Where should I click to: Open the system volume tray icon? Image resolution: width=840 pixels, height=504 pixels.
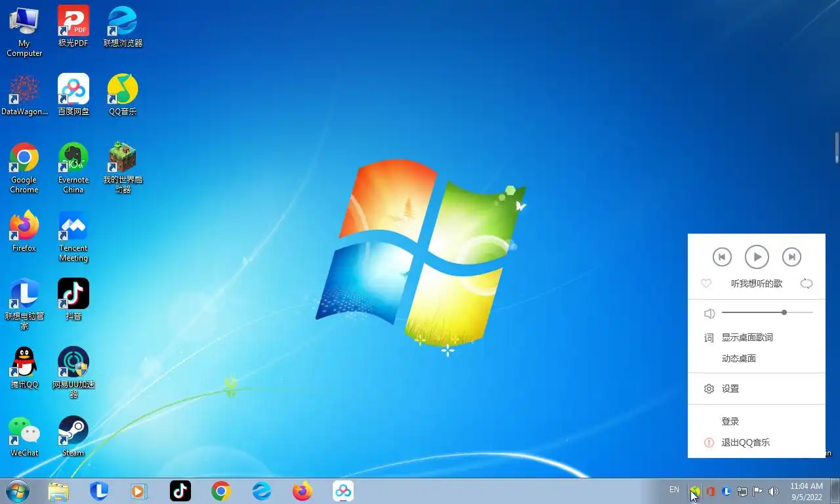[x=774, y=491]
